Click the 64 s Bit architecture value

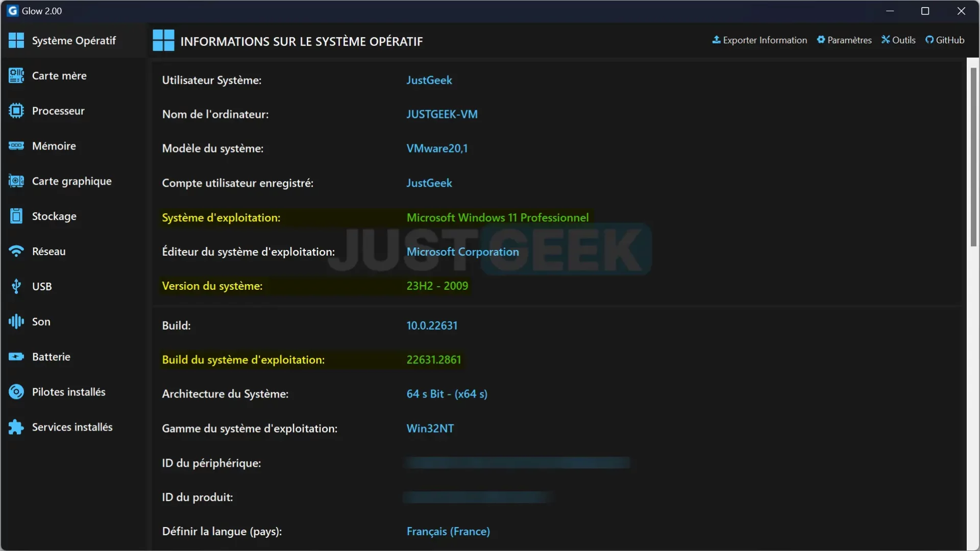pos(447,394)
